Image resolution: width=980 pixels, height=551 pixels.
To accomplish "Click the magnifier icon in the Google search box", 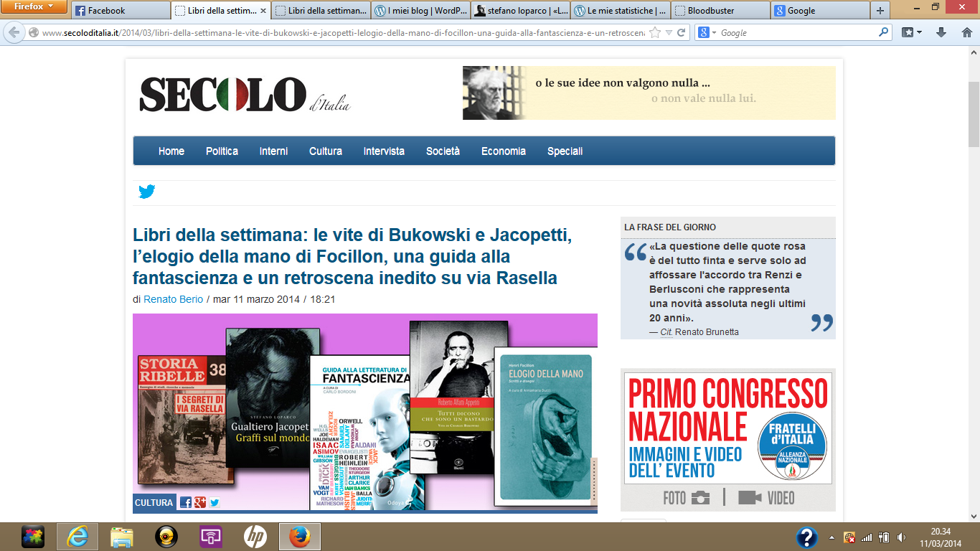I will pos(883,32).
